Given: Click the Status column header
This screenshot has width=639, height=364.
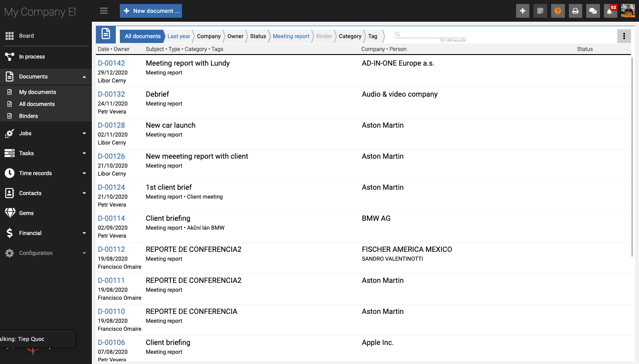Looking at the screenshot, I should pyautogui.click(x=585, y=49).
